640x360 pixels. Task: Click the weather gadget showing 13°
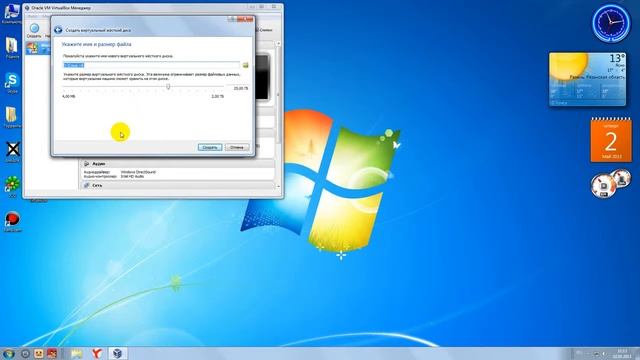coord(587,79)
